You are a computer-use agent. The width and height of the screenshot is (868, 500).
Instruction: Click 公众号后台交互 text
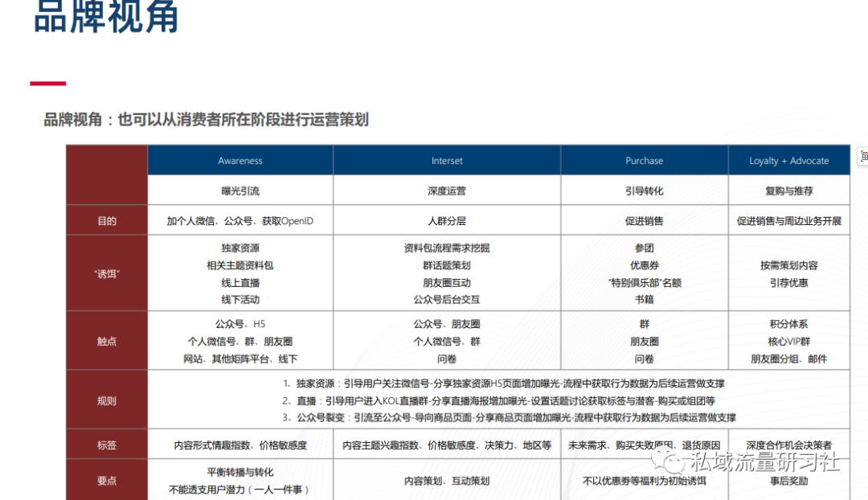(447, 300)
